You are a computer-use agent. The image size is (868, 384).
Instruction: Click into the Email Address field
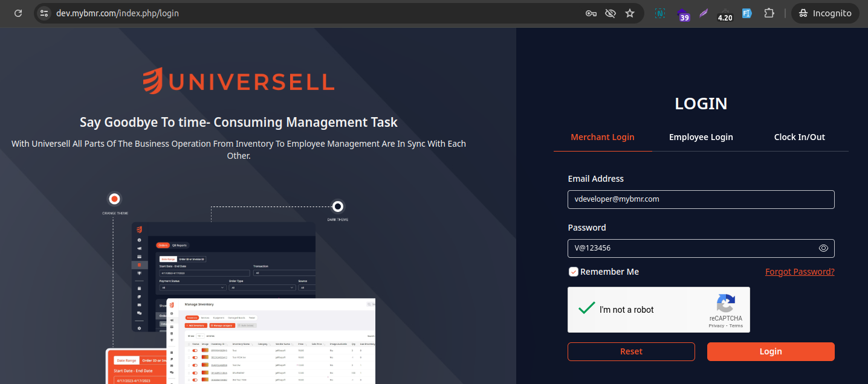tap(701, 199)
